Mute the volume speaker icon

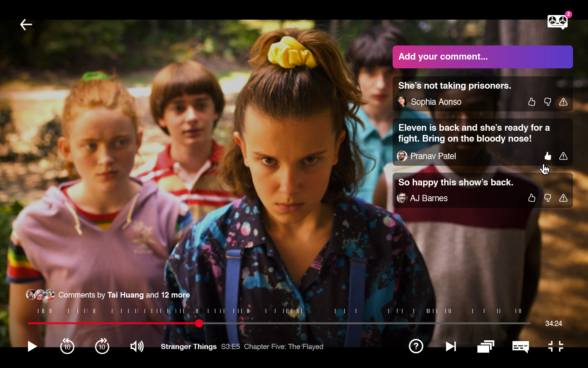point(137,347)
